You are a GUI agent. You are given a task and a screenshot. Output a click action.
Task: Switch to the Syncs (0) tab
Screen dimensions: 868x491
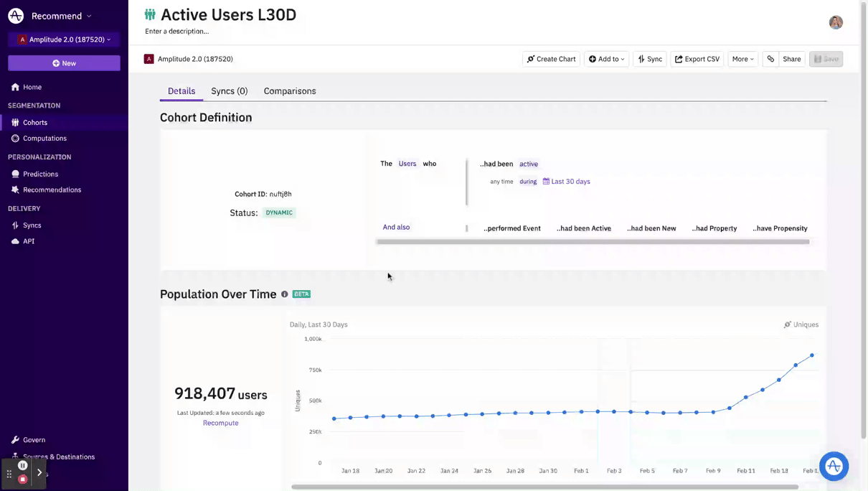[229, 91]
